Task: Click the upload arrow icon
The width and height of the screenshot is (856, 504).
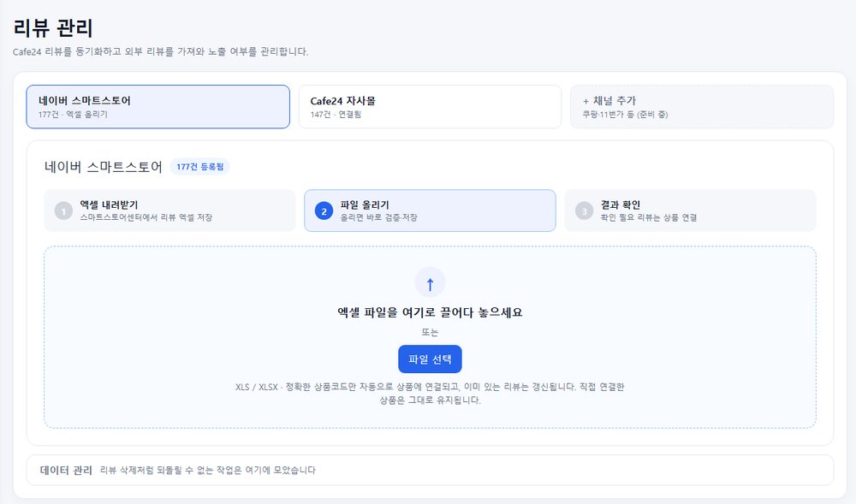Action: [430, 282]
